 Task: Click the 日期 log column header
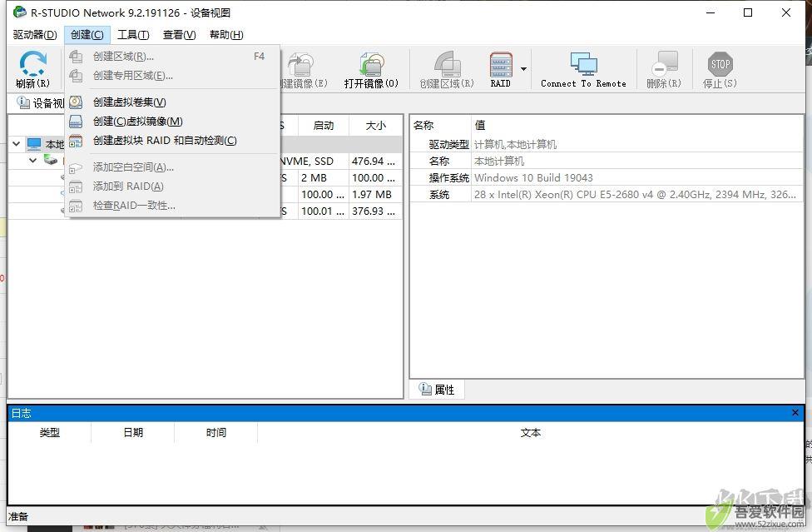[133, 433]
